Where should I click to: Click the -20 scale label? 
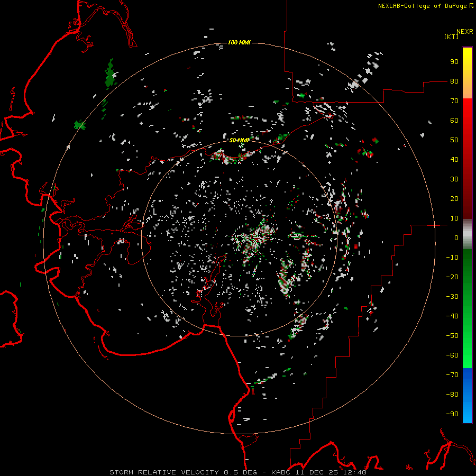tap(452, 277)
